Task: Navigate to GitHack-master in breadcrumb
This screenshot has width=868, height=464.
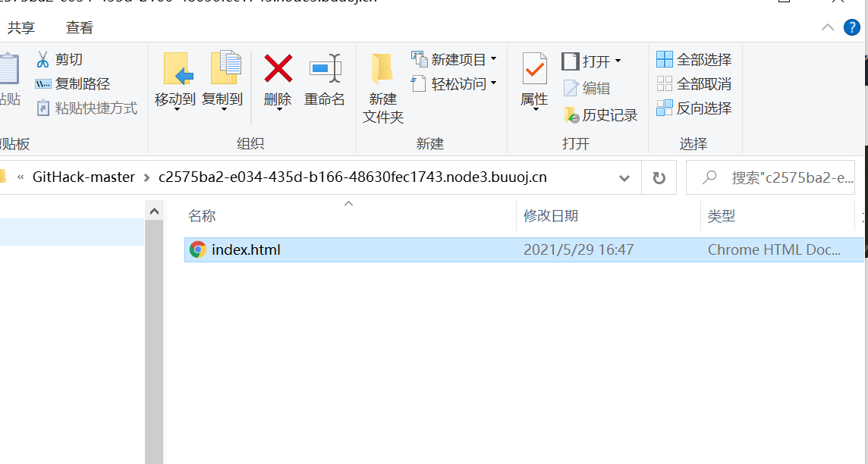Action: [x=83, y=177]
